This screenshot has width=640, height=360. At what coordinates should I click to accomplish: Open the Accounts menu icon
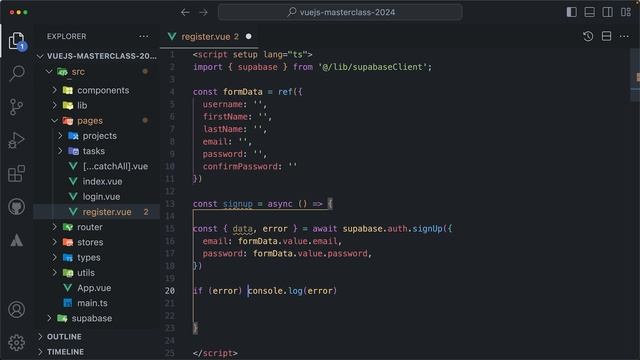click(x=16, y=310)
